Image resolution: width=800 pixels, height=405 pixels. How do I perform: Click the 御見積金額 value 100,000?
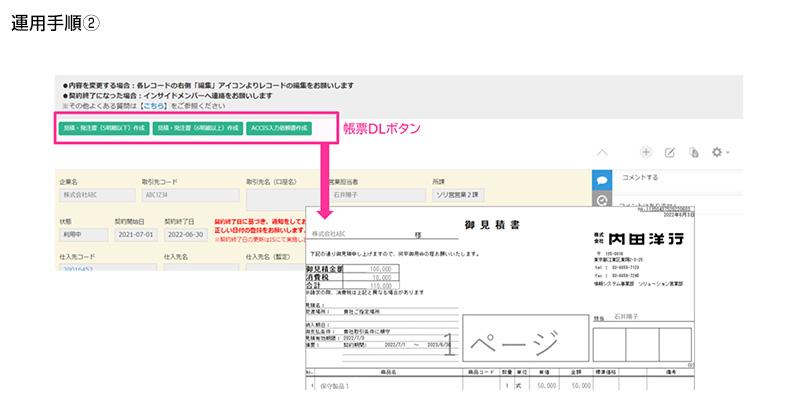(381, 269)
